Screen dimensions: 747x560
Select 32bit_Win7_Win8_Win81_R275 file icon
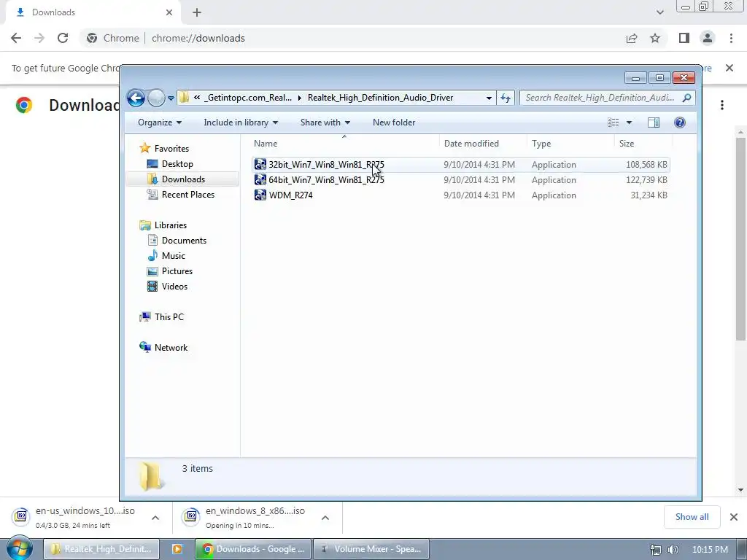tap(260, 164)
